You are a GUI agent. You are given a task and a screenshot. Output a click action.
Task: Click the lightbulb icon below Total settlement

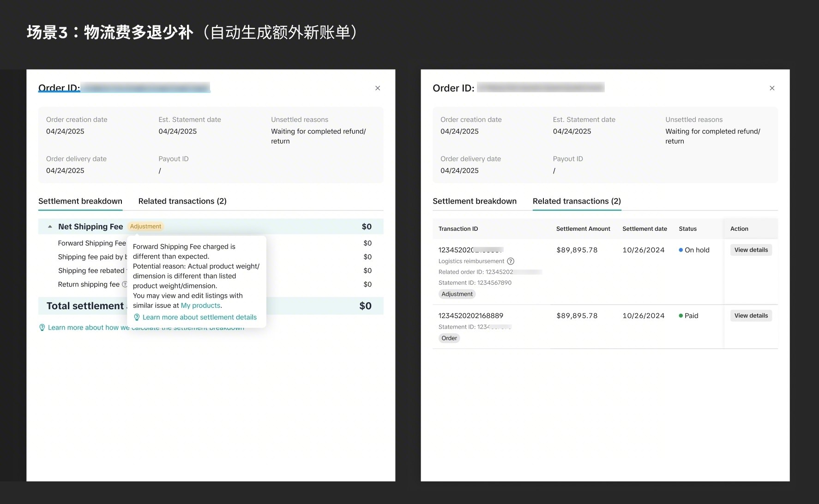(x=42, y=328)
